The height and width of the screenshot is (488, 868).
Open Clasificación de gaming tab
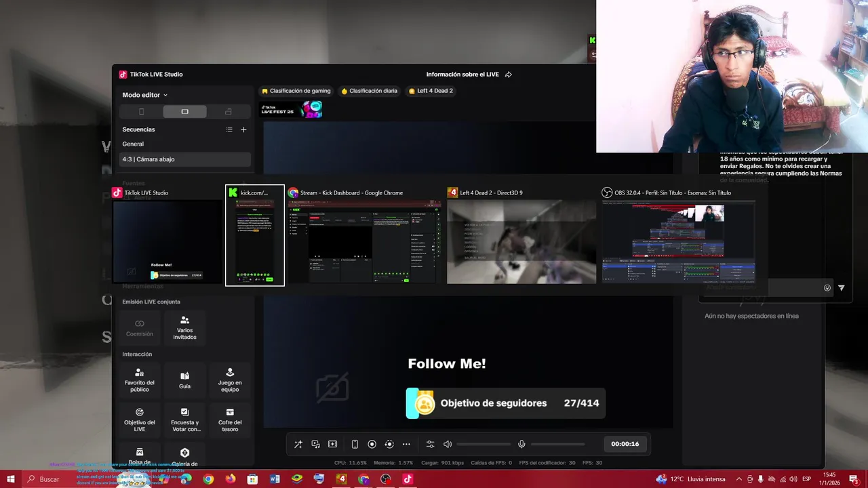tap(296, 91)
